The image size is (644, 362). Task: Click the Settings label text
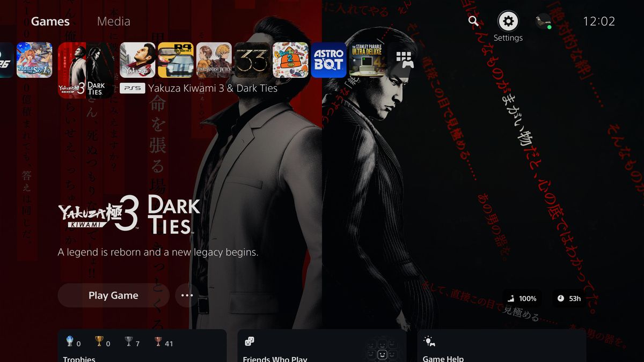click(508, 38)
